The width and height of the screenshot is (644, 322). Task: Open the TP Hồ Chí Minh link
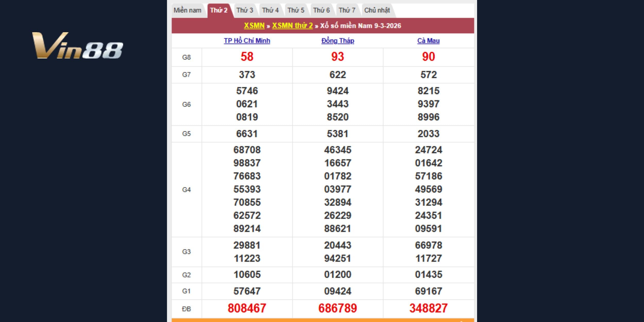pyautogui.click(x=247, y=41)
